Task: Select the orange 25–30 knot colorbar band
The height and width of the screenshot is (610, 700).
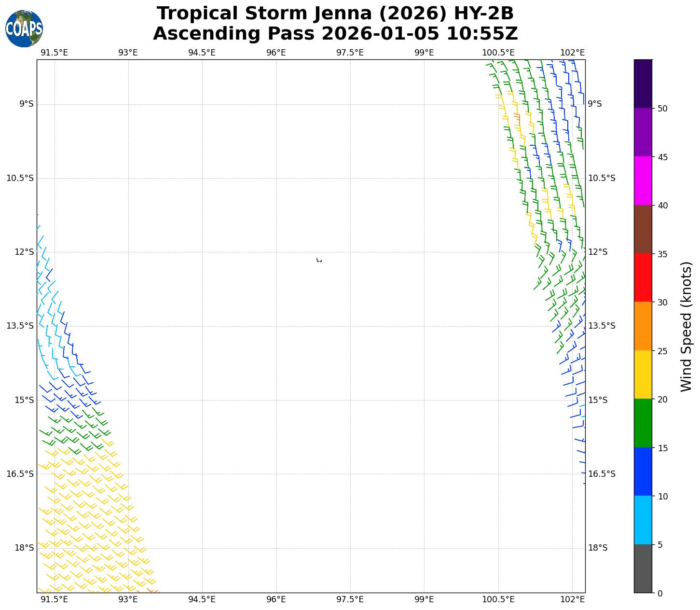Action: pos(643,326)
